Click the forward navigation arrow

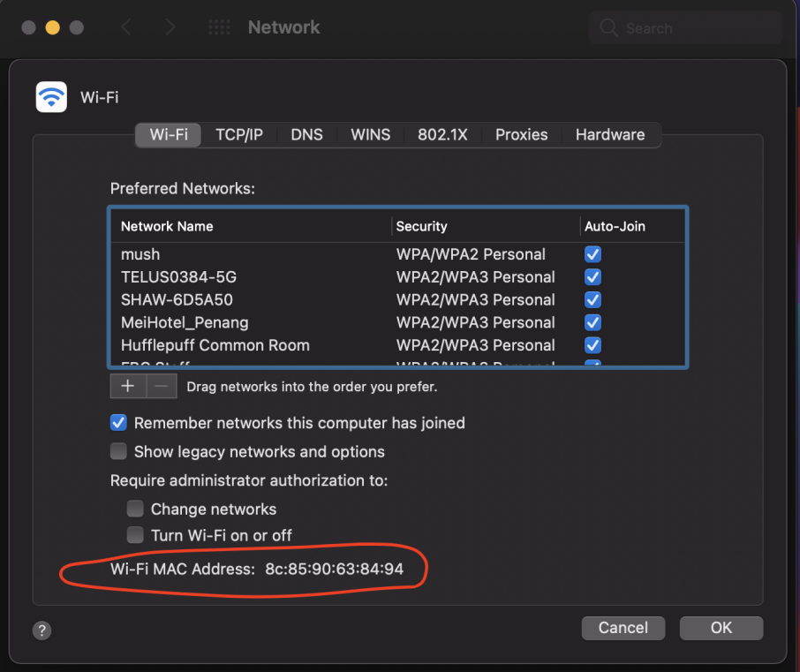[x=170, y=26]
